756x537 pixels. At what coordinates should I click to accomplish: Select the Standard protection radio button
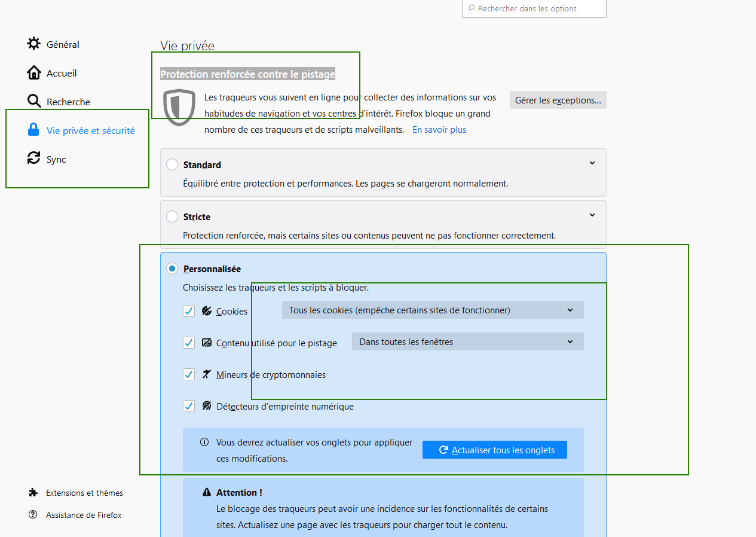pos(172,164)
